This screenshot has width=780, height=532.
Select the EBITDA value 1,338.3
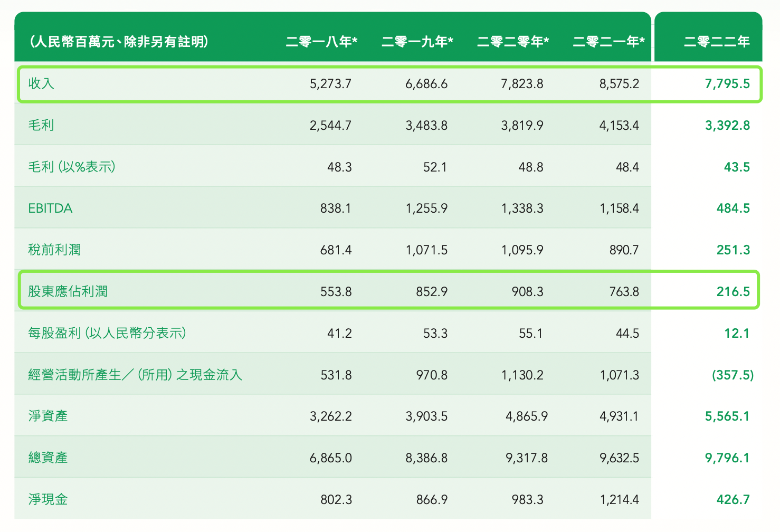[x=522, y=208]
